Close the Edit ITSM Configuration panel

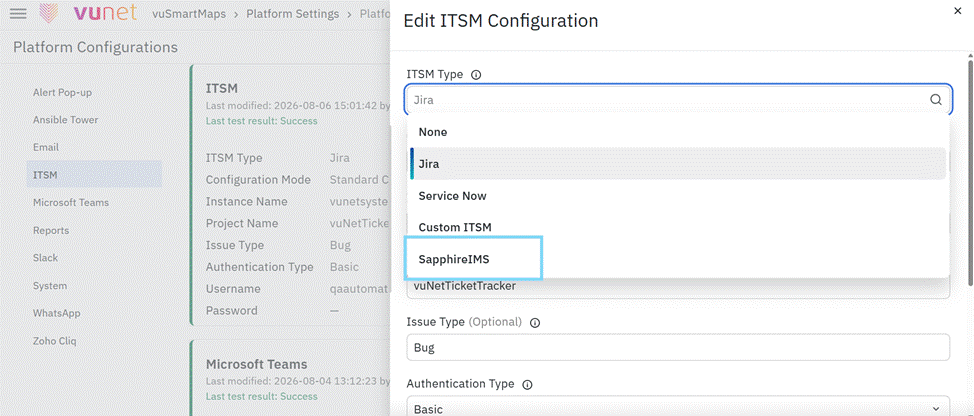(x=957, y=11)
